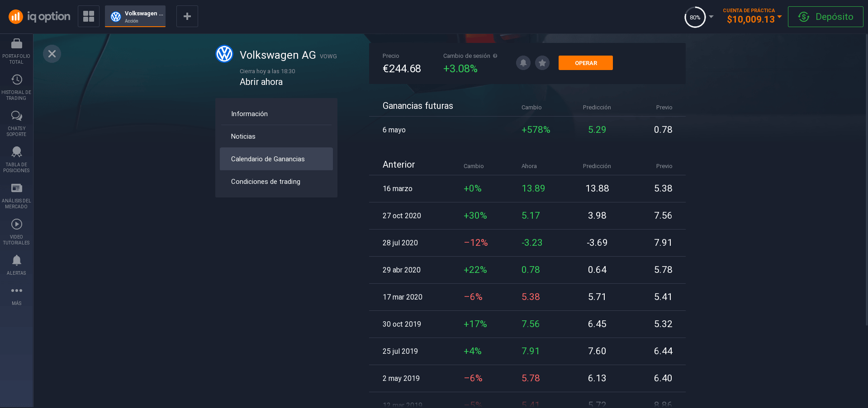Click the Cambio de sesión help icon
Viewport: 868px width, 408px height.
point(495,56)
